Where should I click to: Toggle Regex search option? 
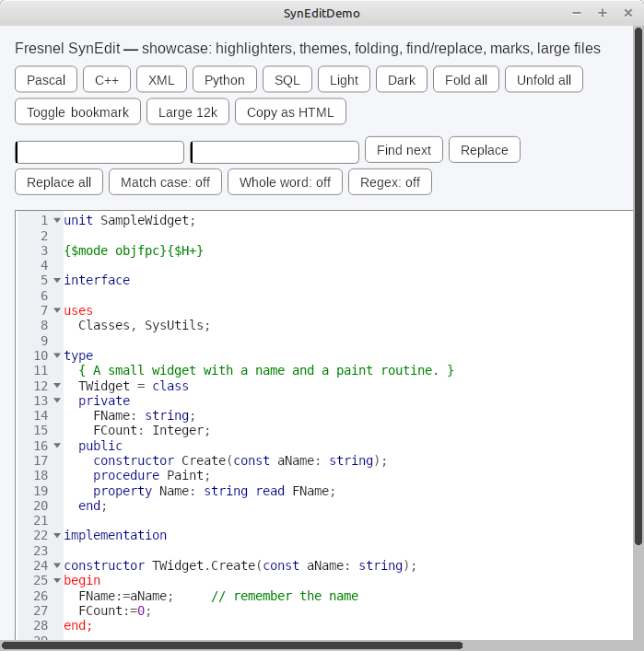tap(390, 181)
